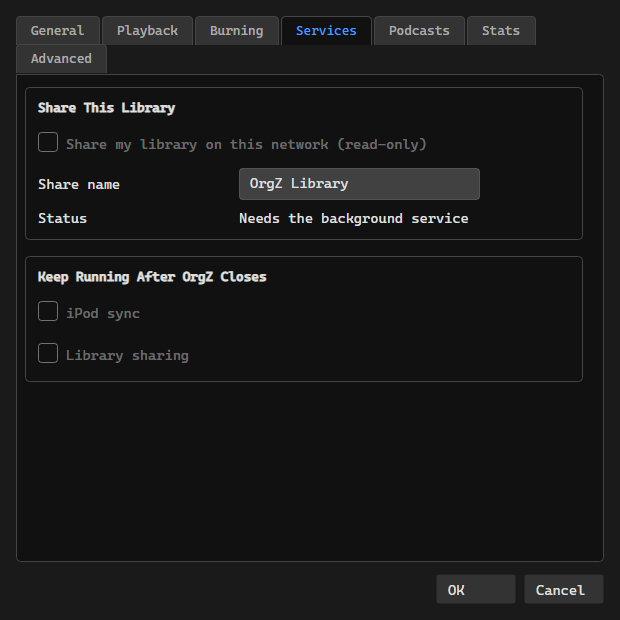Select the Services tab
Image resolution: width=620 pixels, height=620 pixels.
pyautogui.click(x=326, y=31)
